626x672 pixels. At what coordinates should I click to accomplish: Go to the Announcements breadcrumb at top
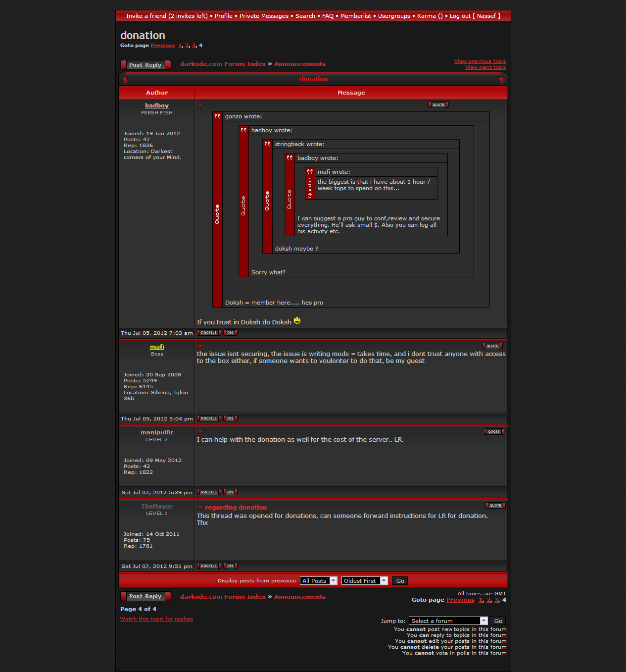pyautogui.click(x=300, y=64)
